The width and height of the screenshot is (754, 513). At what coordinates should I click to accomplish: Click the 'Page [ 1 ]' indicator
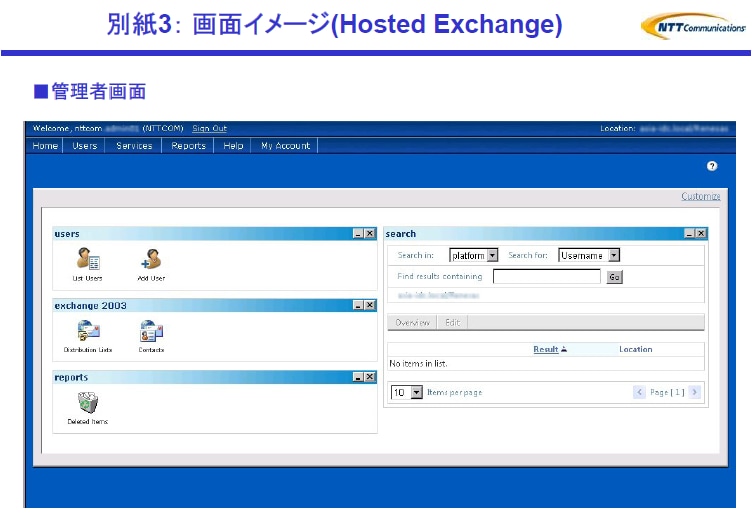(x=667, y=392)
